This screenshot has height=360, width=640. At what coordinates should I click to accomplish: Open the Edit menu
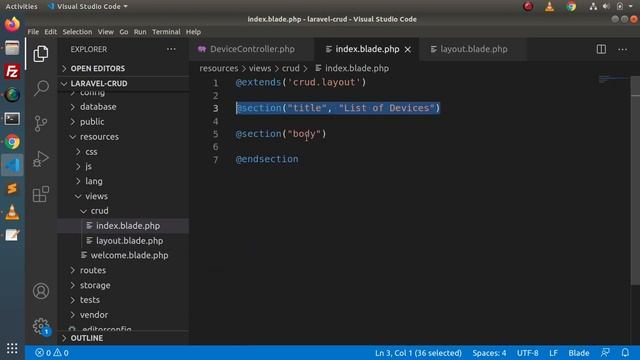pos(51,32)
